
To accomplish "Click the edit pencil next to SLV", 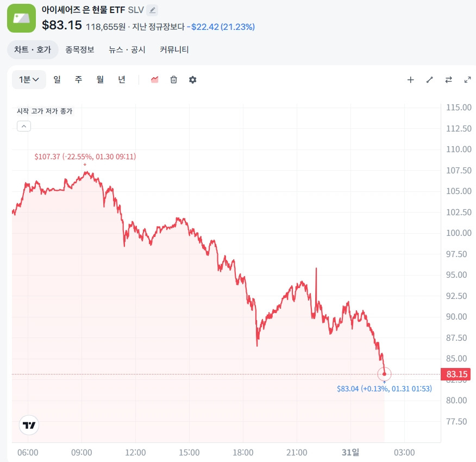I will point(153,10).
